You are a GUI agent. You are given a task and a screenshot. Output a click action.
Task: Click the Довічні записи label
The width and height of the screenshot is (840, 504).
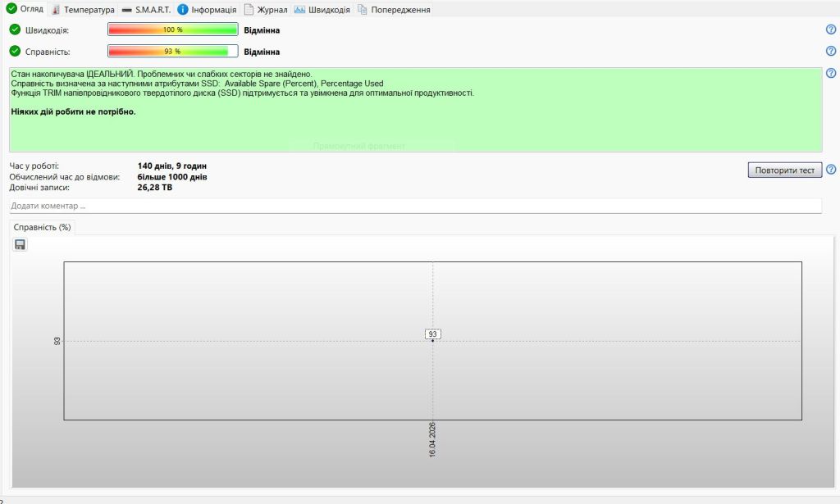coord(39,188)
